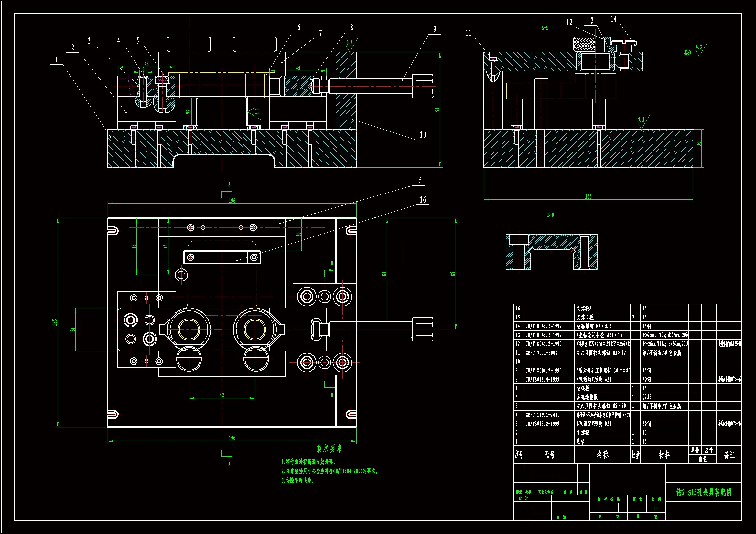Viewport: 756px width, 534px height.
Task: Click the B-B section view label
Action: click(550, 215)
